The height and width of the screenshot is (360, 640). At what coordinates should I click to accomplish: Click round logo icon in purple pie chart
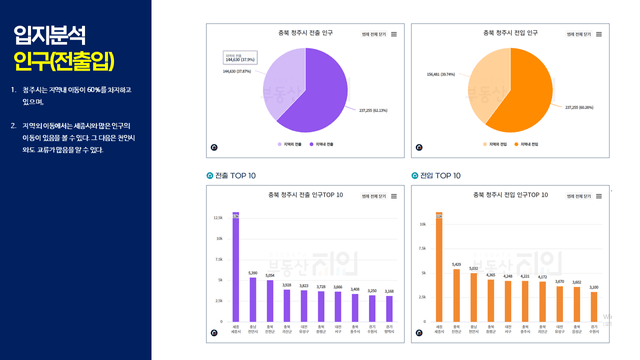pos(214,147)
